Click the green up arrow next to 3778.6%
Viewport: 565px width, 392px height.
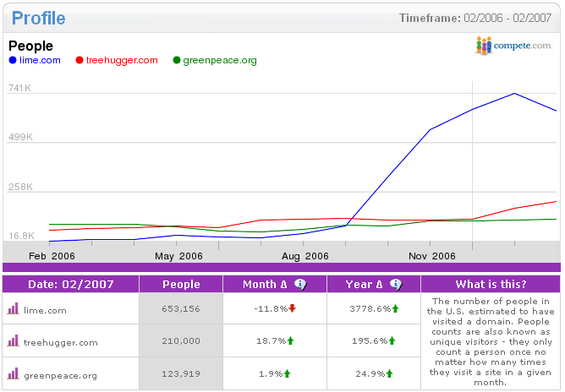coord(395,308)
